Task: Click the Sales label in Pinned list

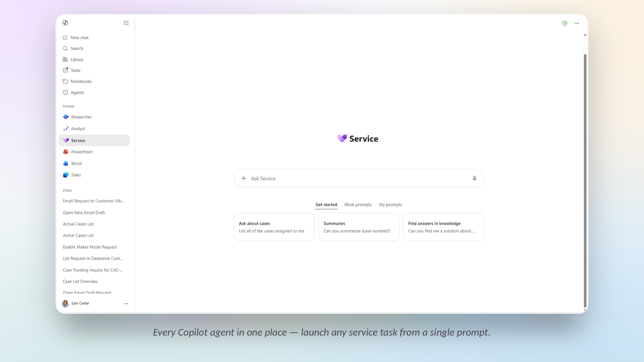Action: point(76,175)
